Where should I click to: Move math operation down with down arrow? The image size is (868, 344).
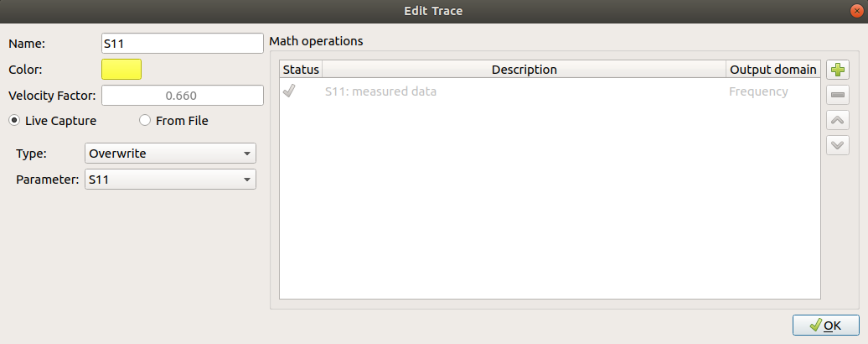pyautogui.click(x=838, y=145)
